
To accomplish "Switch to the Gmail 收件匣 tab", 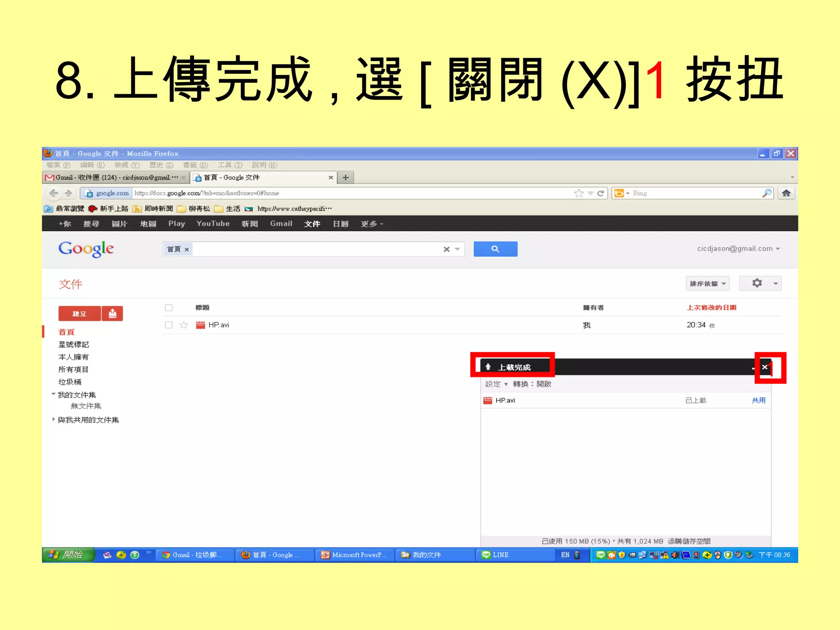I will point(116,178).
